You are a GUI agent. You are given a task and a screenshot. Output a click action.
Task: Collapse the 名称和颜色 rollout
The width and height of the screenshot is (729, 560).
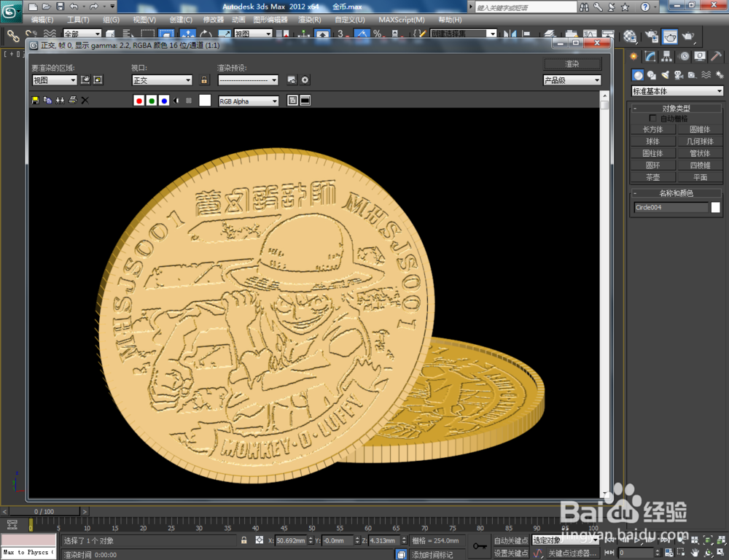[677, 192]
